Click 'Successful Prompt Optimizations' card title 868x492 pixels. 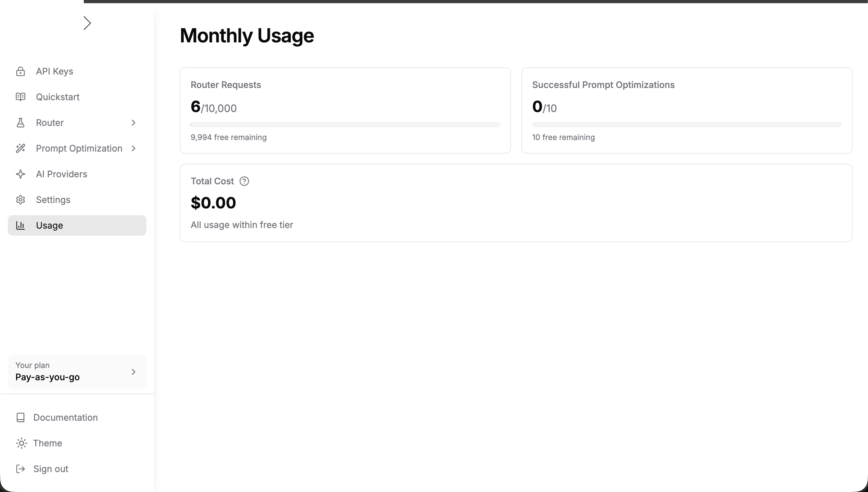(x=603, y=85)
